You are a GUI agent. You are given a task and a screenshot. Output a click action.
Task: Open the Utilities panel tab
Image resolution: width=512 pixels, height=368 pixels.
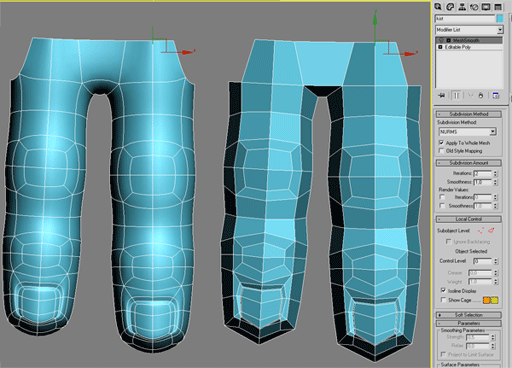click(498, 7)
